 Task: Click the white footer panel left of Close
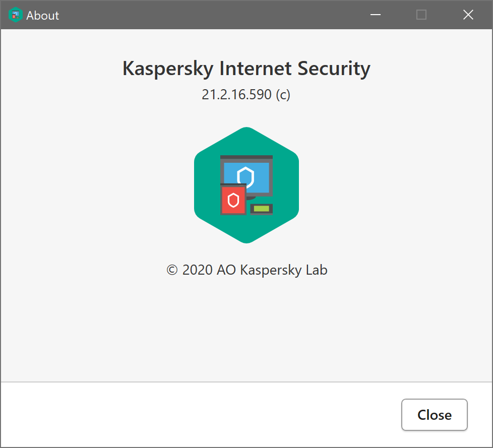coord(202,415)
